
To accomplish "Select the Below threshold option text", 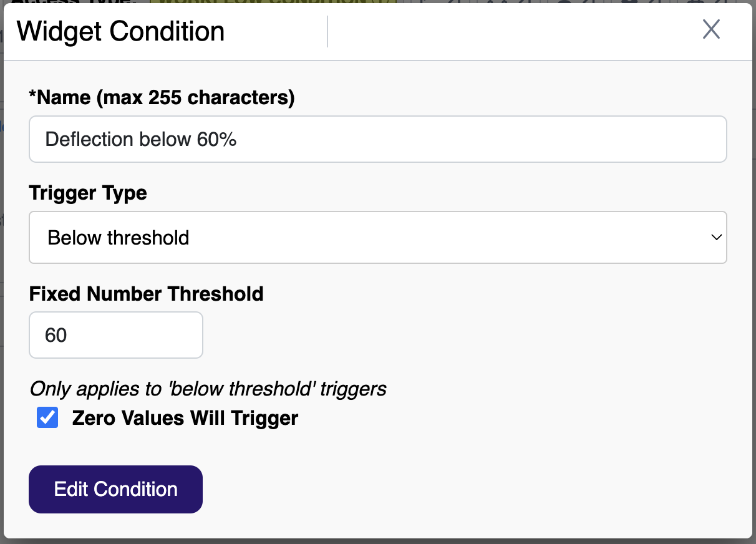I will [x=119, y=238].
